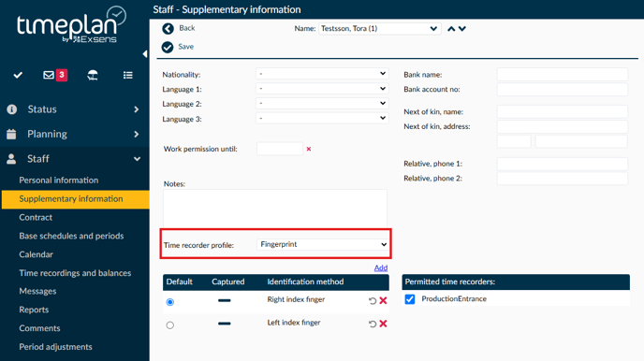Go to Time recordings and balances

click(75, 273)
